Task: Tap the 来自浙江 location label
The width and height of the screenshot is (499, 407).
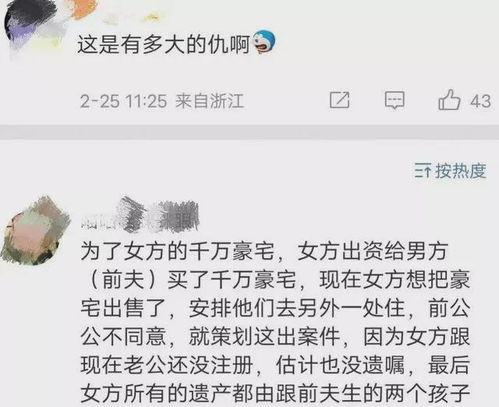Action: pyautogui.click(x=210, y=101)
